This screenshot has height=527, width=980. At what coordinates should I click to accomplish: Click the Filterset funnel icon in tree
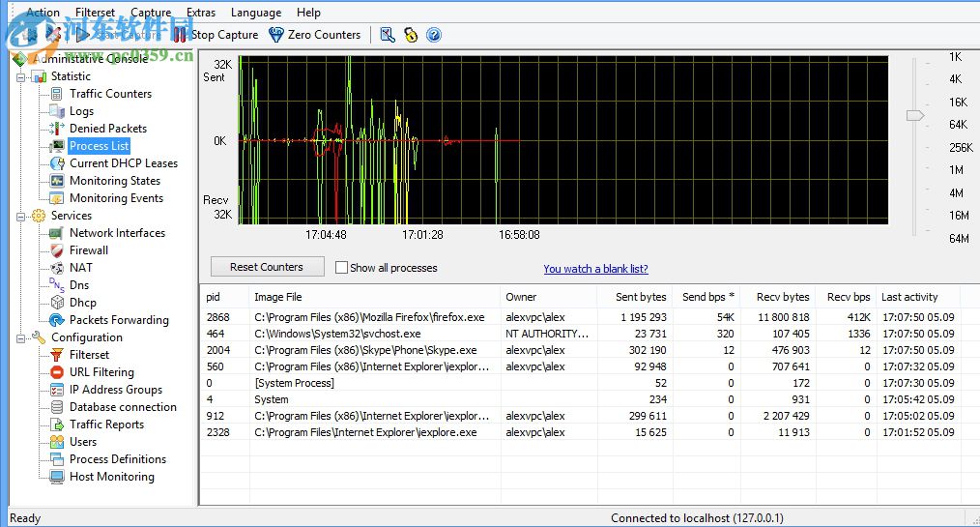pos(57,355)
